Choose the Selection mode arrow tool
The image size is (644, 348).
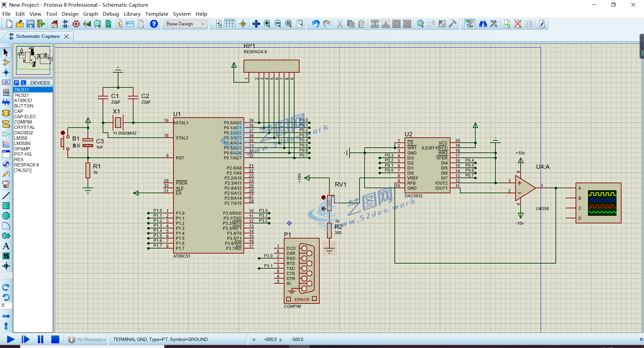point(6,52)
